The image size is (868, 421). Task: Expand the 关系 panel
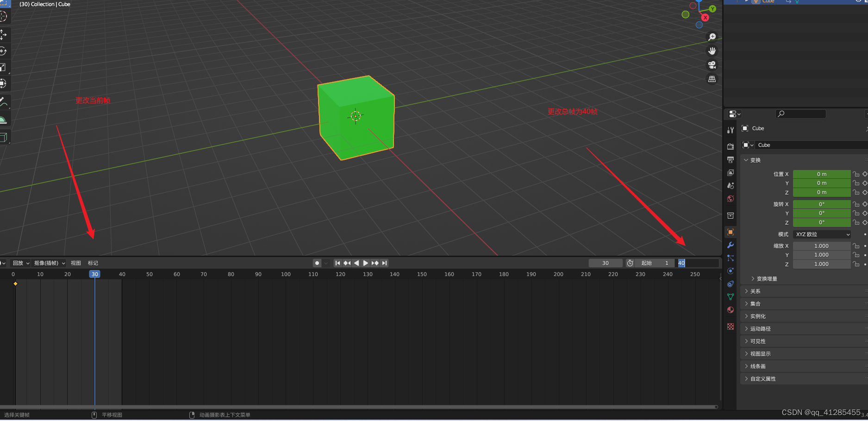click(x=755, y=291)
